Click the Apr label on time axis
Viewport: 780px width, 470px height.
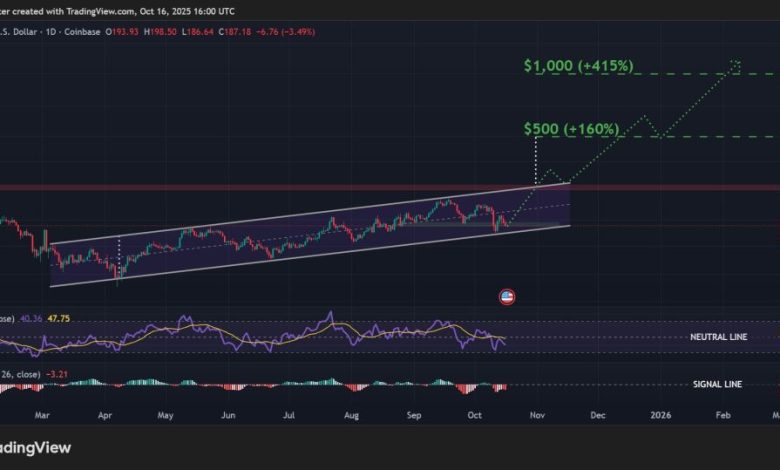(104, 412)
